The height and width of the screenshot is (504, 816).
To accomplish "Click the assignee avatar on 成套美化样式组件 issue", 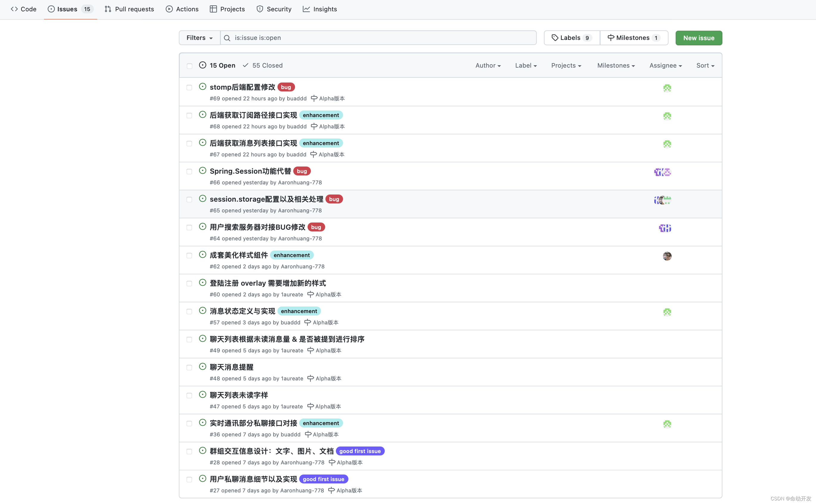I will [x=667, y=256].
